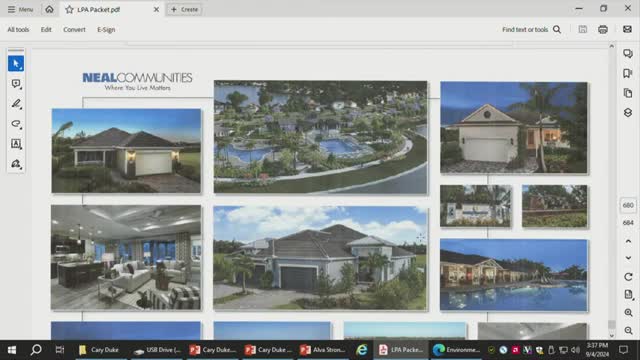Open the Bookmarks panel icon
This screenshot has width=640, height=360.
click(628, 73)
